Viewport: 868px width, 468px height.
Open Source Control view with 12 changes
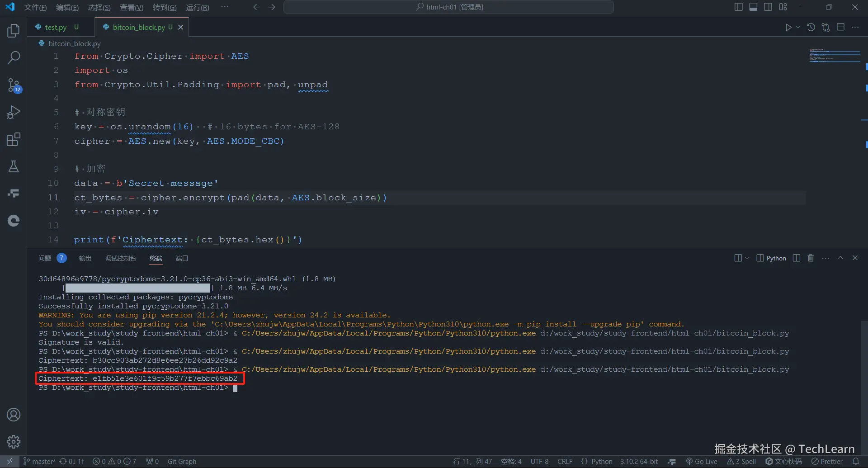[x=14, y=85]
